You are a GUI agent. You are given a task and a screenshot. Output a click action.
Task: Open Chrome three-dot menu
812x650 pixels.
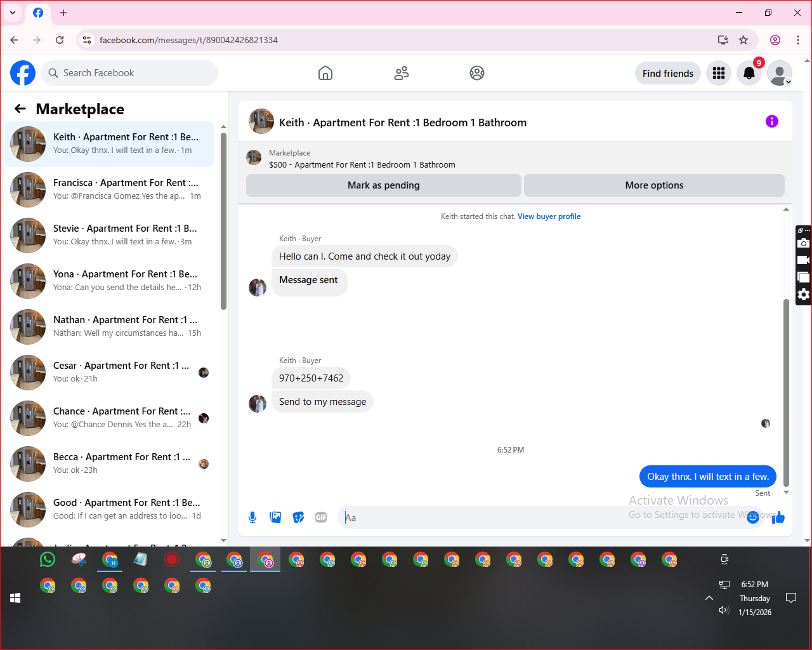pos(798,40)
